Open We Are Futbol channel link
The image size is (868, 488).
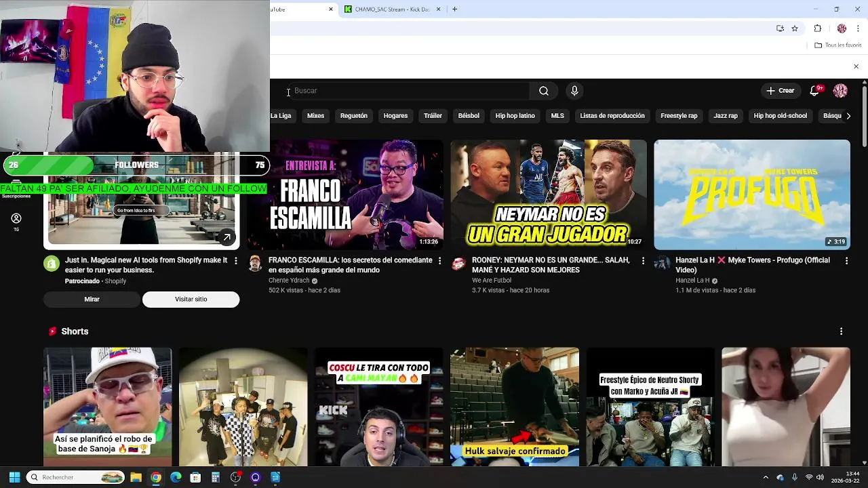point(492,281)
